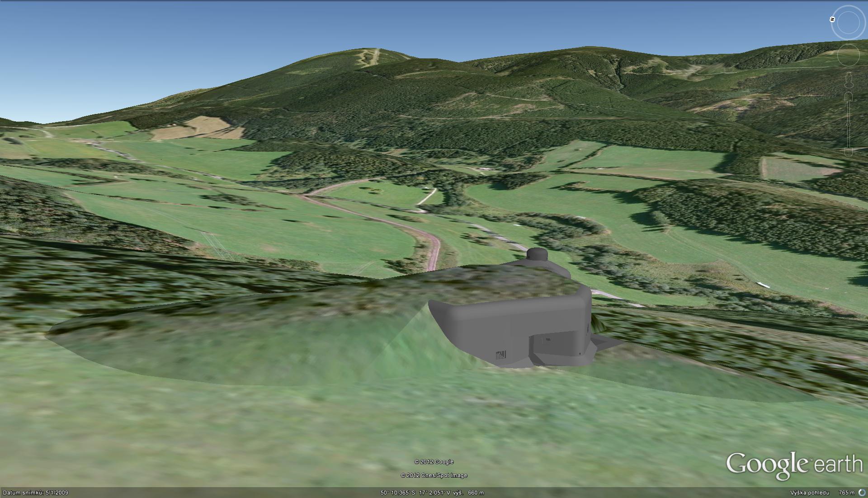Click '© 2012 Cnes/Spot Image' attribution
Image resolution: width=868 pixels, height=498 pixels.
434,475
